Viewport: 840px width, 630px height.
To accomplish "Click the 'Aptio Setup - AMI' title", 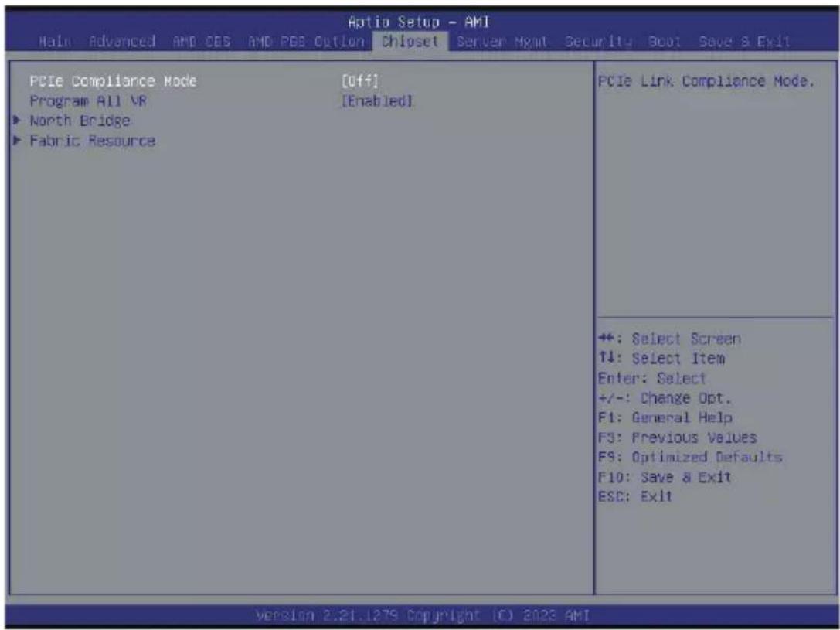I will click(418, 22).
